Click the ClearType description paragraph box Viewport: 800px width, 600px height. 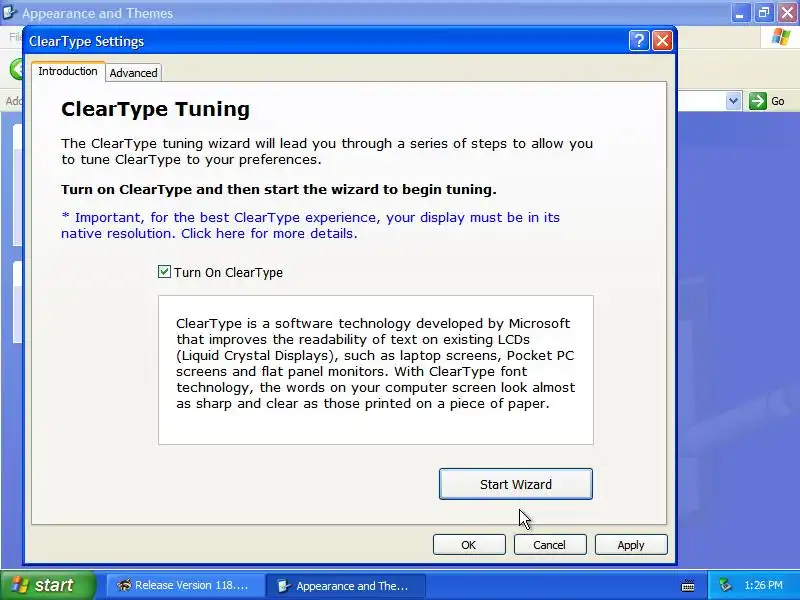click(376, 370)
